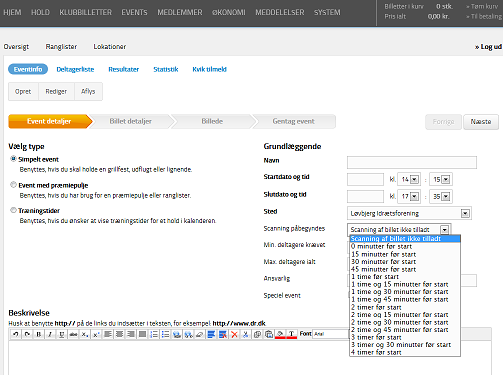Apply strikethrough formatting in the editor
This screenshot has width=503, height=375.
point(73,334)
